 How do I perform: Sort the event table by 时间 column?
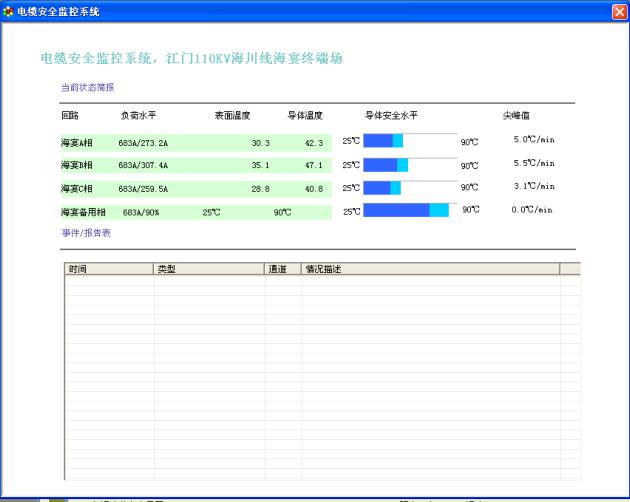tap(109, 269)
